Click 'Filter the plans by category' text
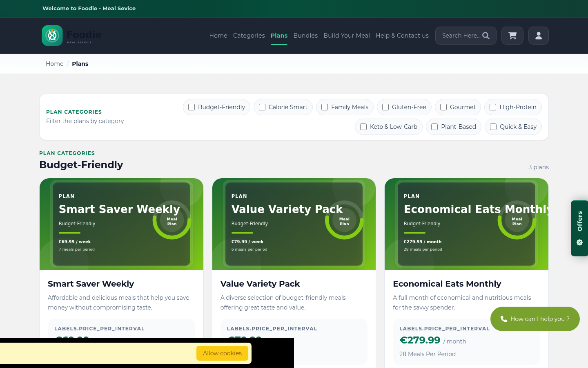This screenshot has width=588, height=368. pyautogui.click(x=85, y=121)
